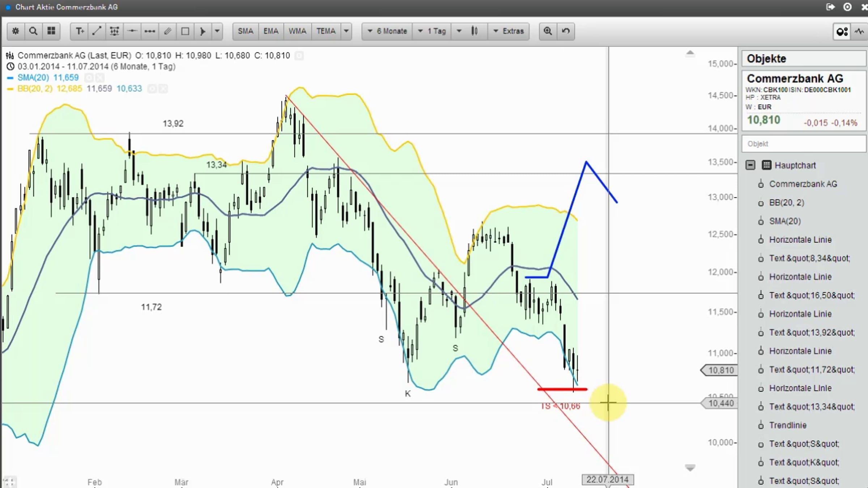Click the 11,72 label on chart
868x488 pixels.
point(151,307)
